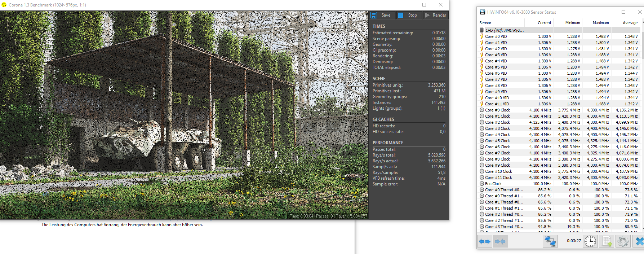Viewport: 644px width, 254px height.
Task: Click the Sensor column header in HWiNFO
Action: pyautogui.click(x=501, y=23)
